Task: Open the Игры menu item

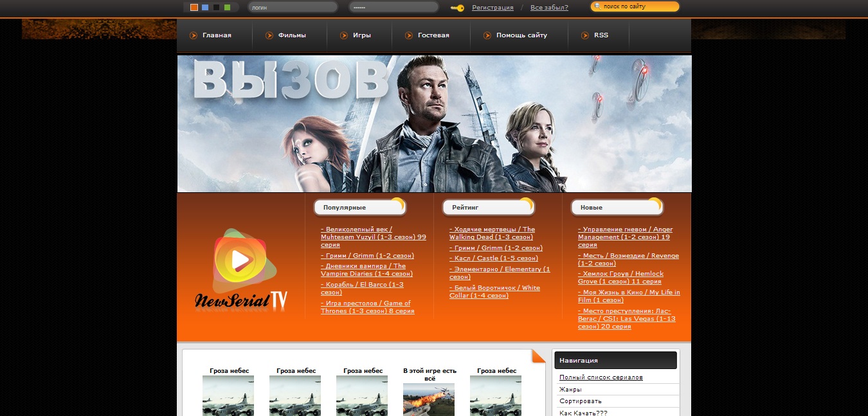Action: pos(362,35)
